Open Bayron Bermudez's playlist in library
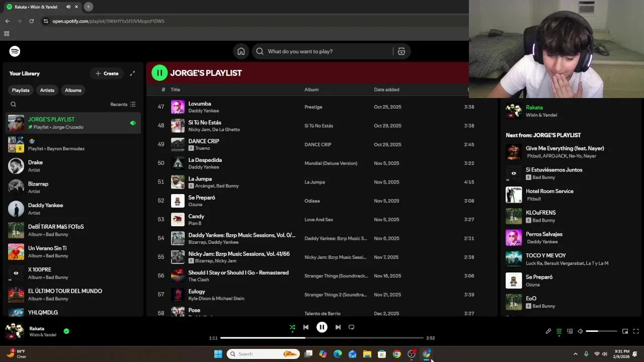The image size is (644, 362). click(x=73, y=145)
